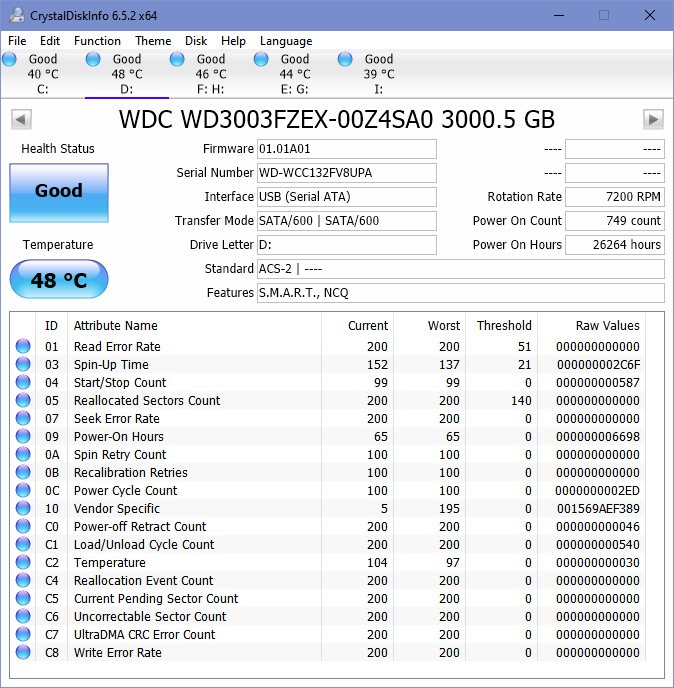Go to previous disk with left arrow

click(21, 119)
